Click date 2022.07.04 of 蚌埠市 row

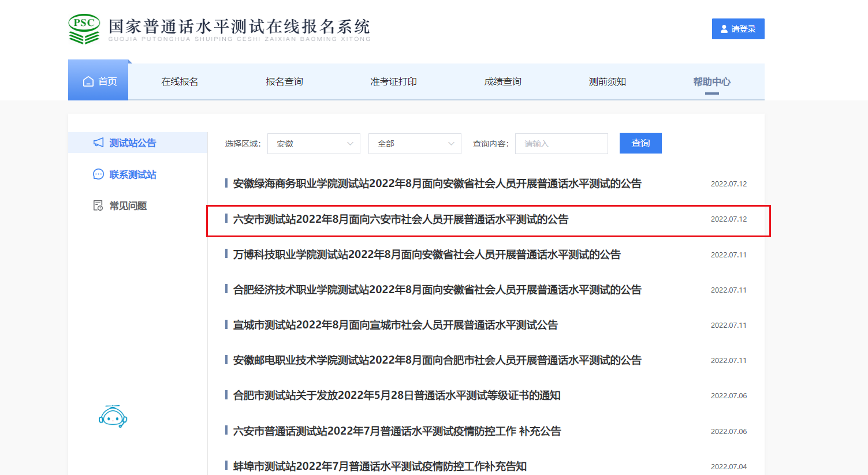pos(729,466)
